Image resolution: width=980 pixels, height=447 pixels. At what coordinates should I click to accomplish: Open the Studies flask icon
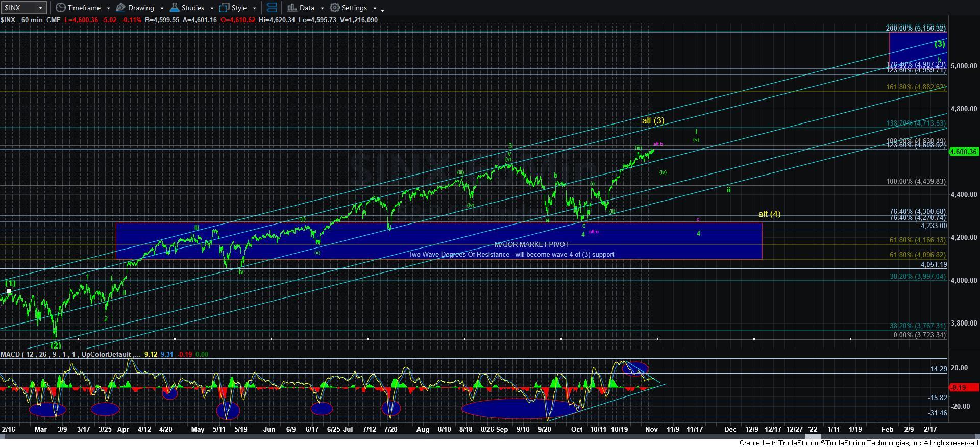click(175, 8)
